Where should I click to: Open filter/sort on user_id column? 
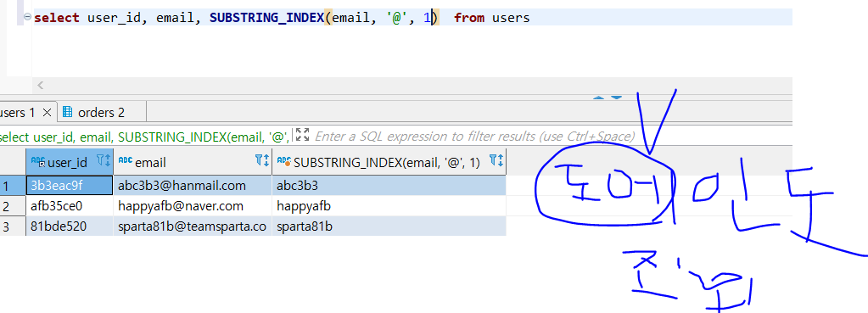104,161
